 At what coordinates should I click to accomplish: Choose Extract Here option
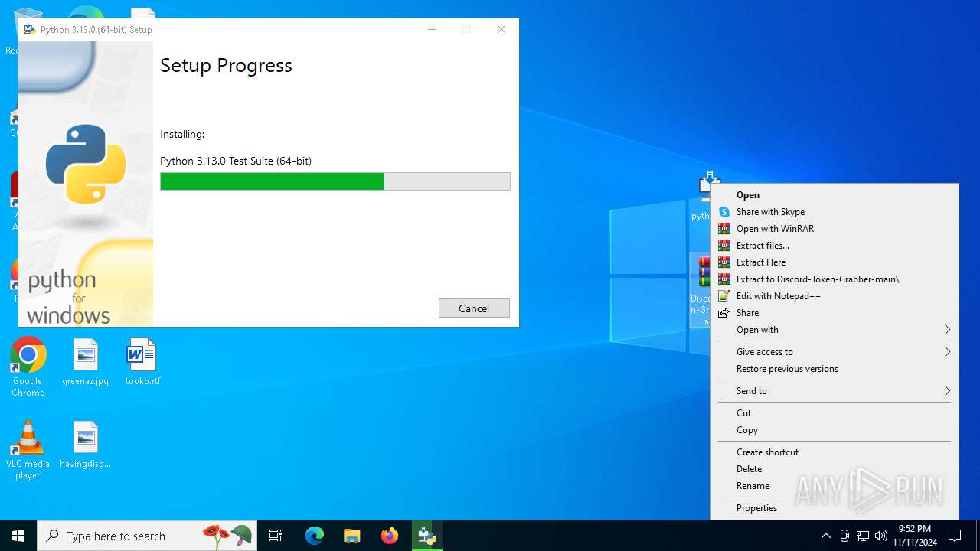[x=835, y=262]
